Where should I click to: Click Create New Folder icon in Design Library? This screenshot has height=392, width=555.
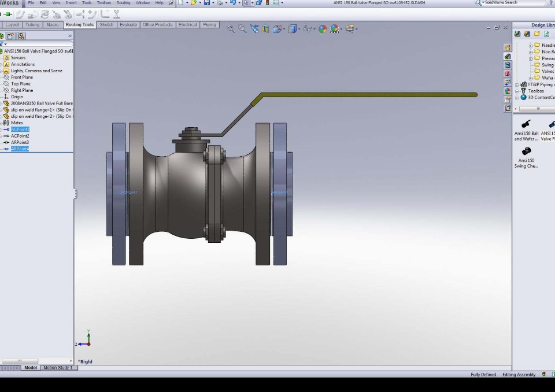[537, 34]
